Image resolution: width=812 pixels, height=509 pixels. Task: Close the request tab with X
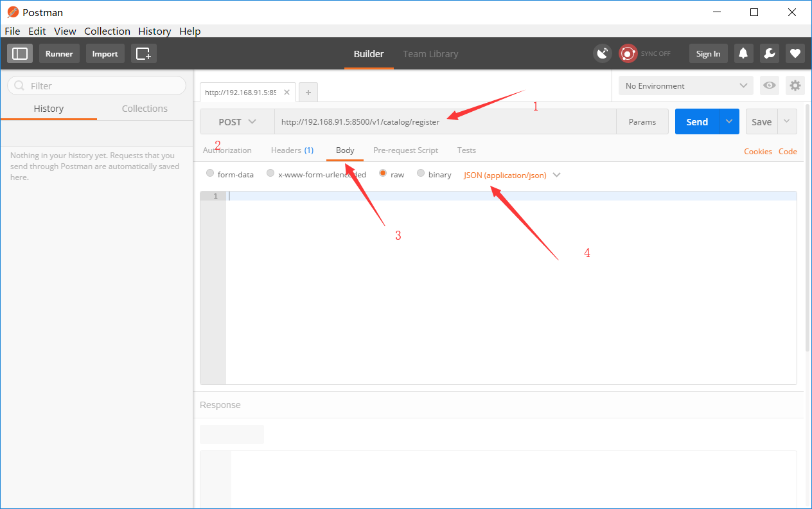(287, 92)
